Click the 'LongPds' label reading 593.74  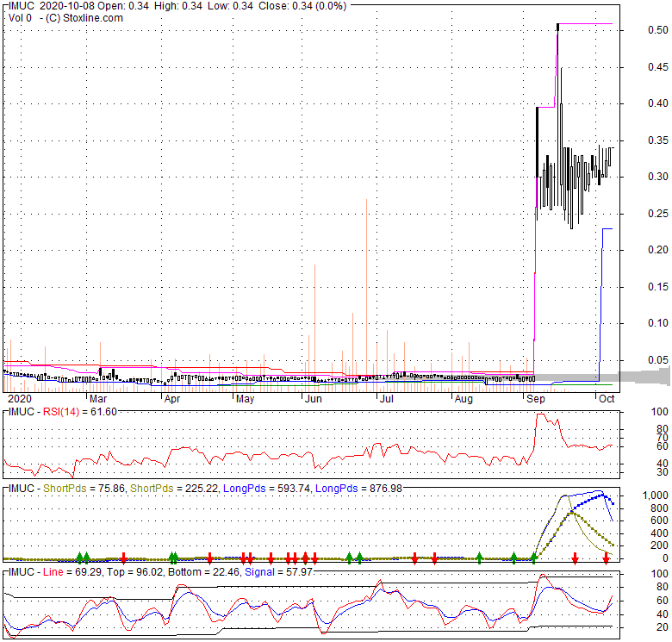[x=245, y=489]
